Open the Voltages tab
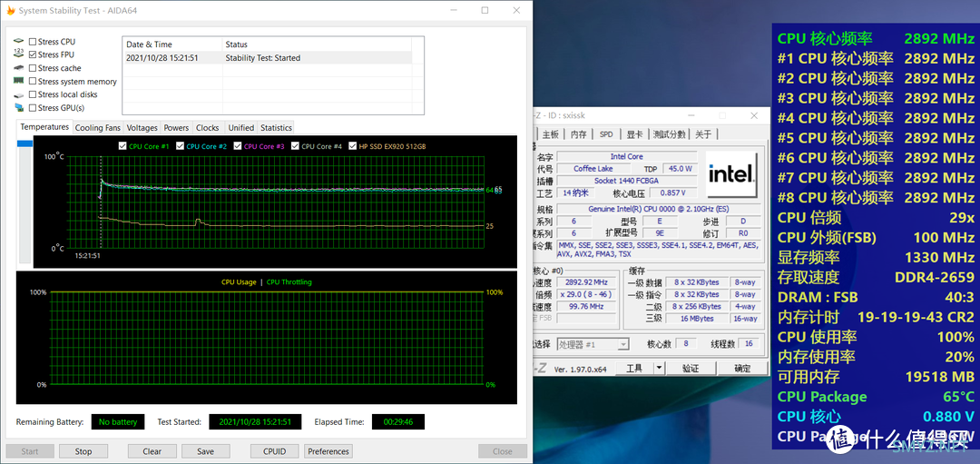The image size is (980, 464). click(x=142, y=127)
